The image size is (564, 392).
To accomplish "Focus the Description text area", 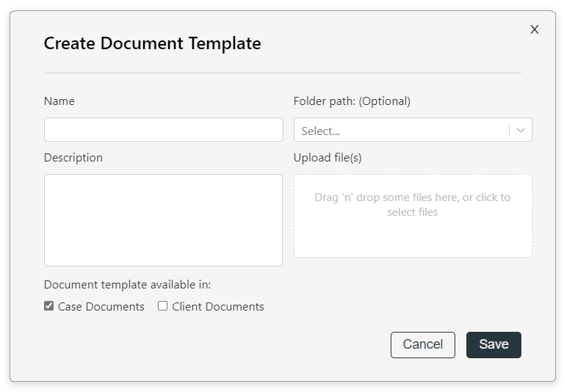I will [163, 220].
